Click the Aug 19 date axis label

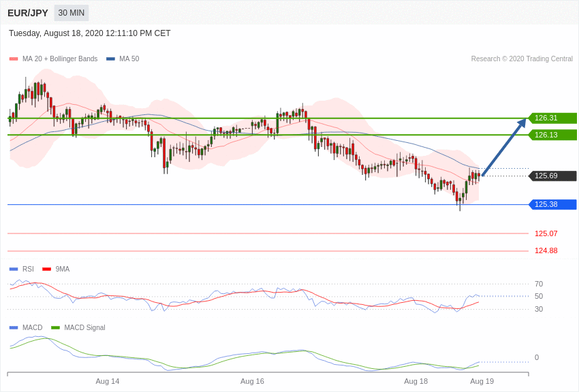pyautogui.click(x=482, y=381)
